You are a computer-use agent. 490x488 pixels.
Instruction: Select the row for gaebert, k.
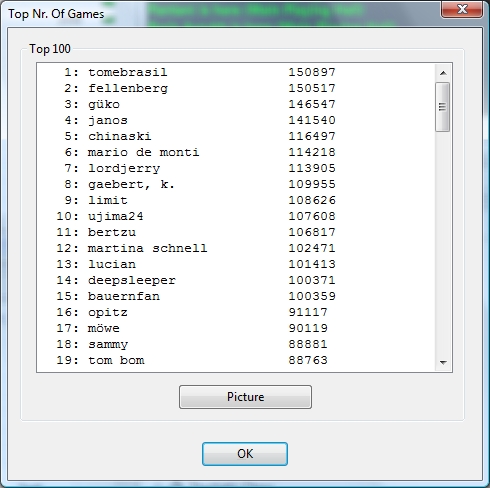pyautogui.click(x=236, y=184)
